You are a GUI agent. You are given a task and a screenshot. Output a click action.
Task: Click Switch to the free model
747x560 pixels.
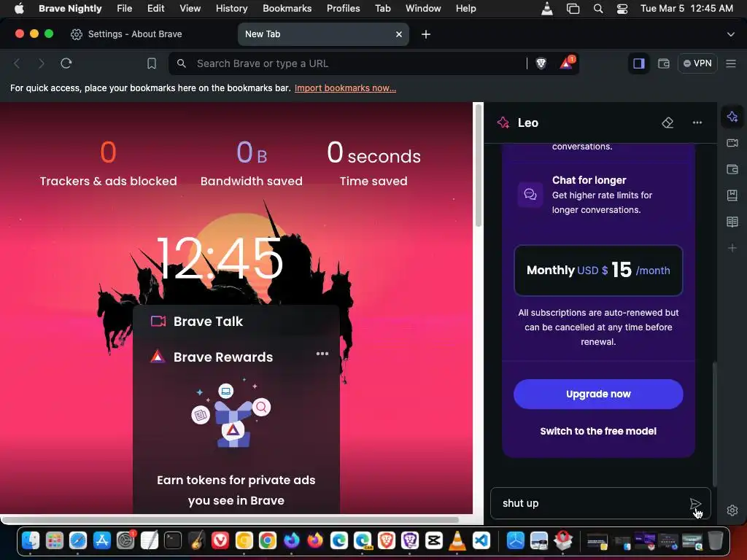(x=598, y=431)
